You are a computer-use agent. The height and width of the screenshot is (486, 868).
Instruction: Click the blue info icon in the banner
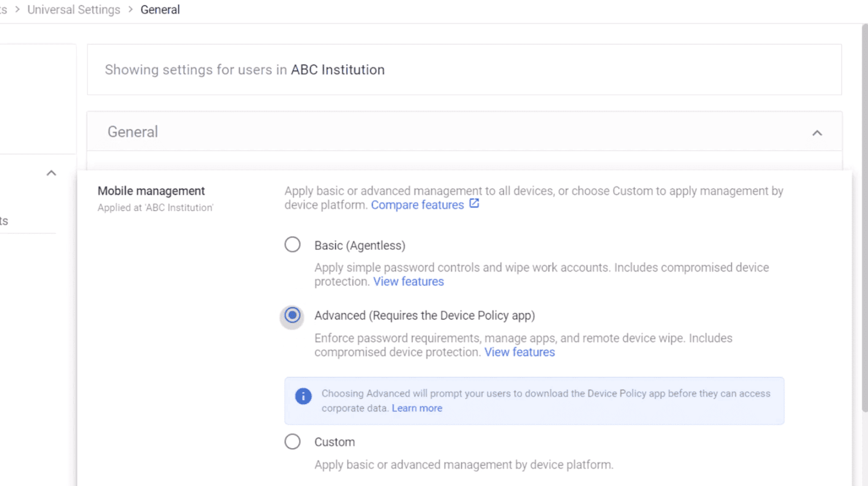point(303,396)
